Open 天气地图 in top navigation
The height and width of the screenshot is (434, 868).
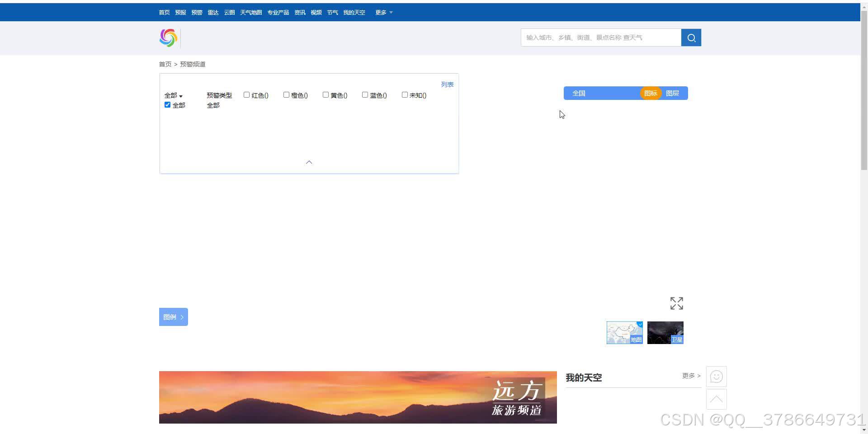point(251,12)
